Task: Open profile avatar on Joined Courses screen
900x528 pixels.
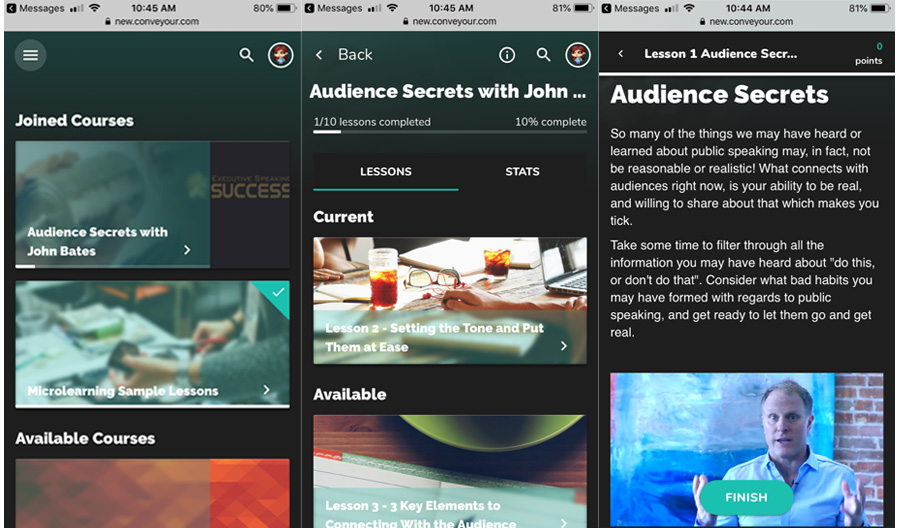Action: [x=281, y=55]
